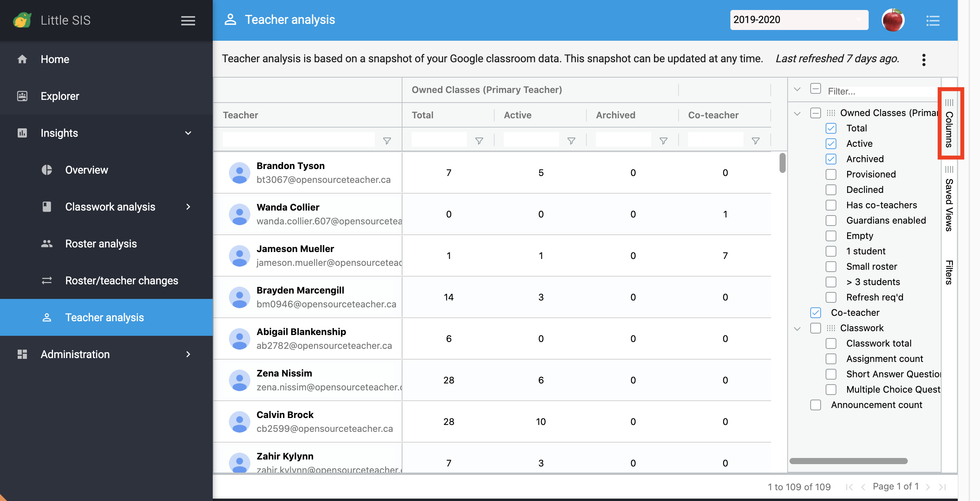Viewport: 980px width, 501px height.
Task: Sort by the Total column header
Action: (422, 115)
